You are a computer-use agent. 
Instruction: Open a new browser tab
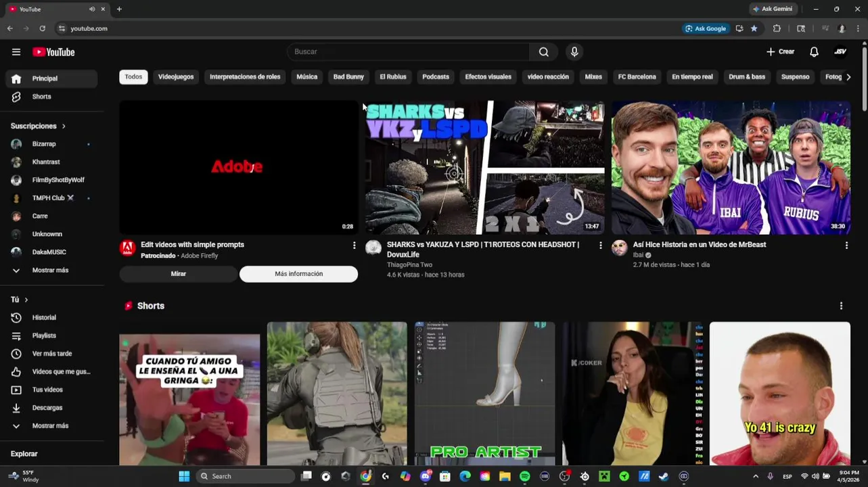point(119,9)
